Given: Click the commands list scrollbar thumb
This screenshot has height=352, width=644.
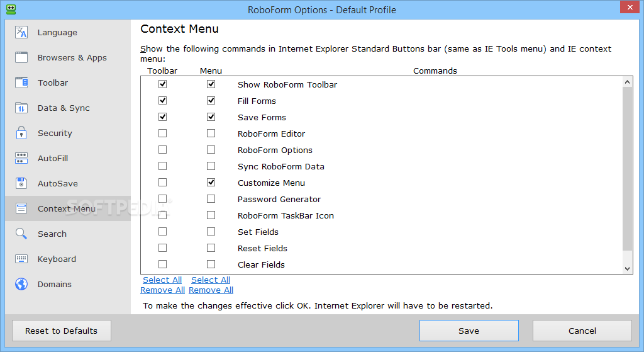Looking at the screenshot, I should [x=627, y=169].
